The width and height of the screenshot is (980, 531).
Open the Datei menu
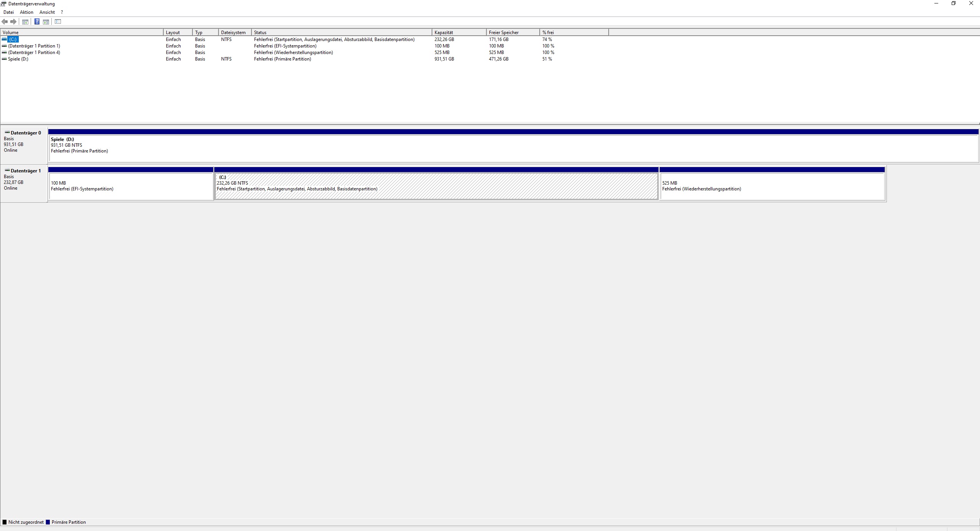(8, 12)
